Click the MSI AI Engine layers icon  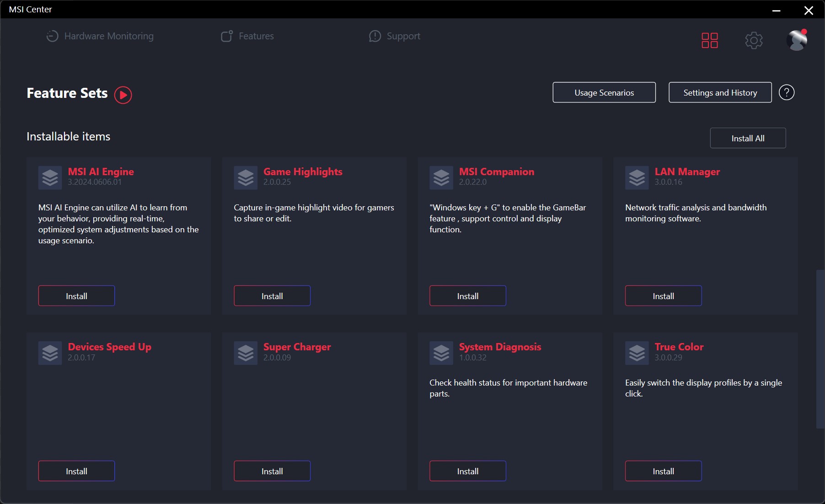50,177
